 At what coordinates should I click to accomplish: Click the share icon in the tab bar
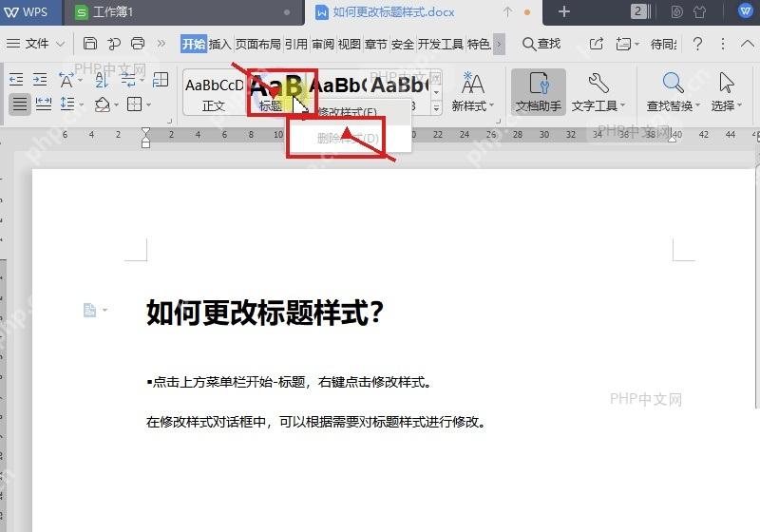click(597, 44)
